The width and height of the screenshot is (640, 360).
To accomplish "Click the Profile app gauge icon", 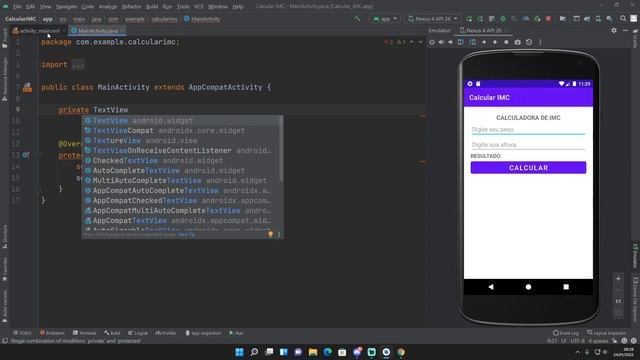I will click(x=526, y=19).
